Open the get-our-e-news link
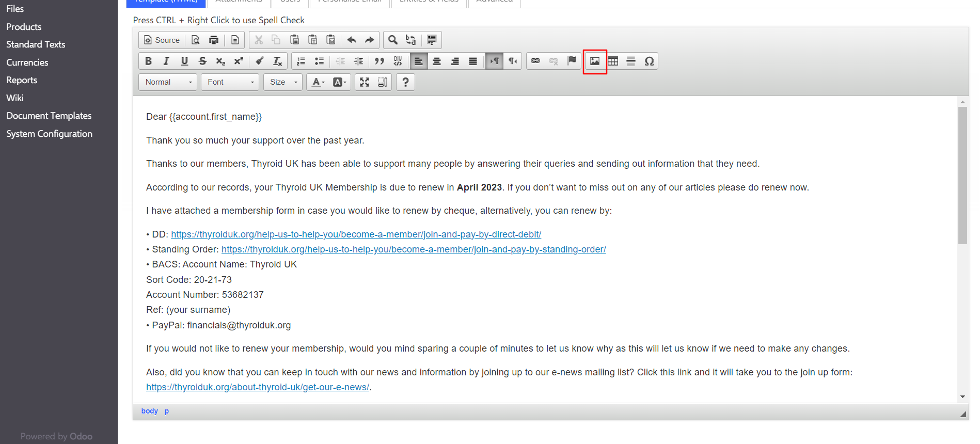 (258, 387)
